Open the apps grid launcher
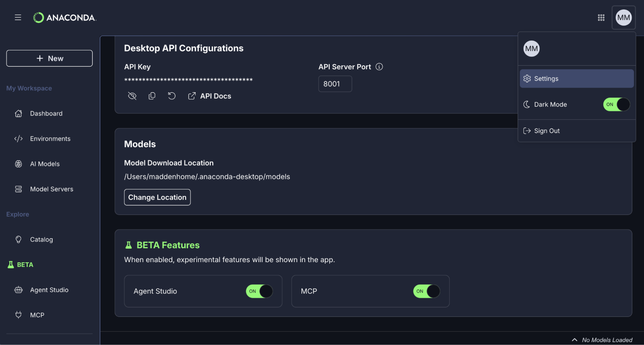 pyautogui.click(x=601, y=17)
